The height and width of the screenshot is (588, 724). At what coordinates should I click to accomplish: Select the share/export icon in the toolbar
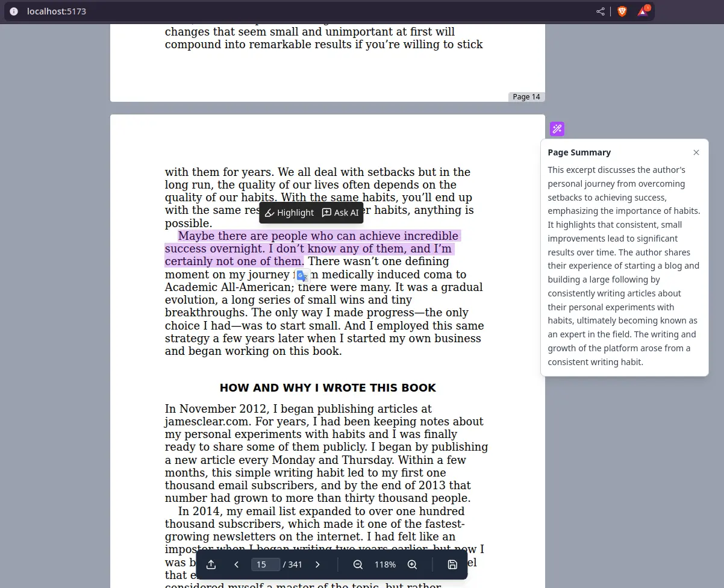[211, 565]
